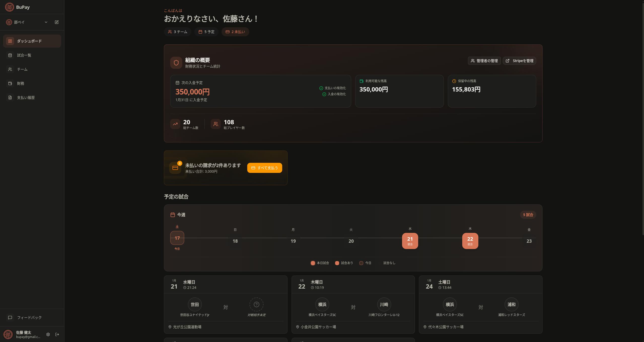Log out using the arrow icon at bottom left
The width and height of the screenshot is (644, 342).
pos(57,334)
